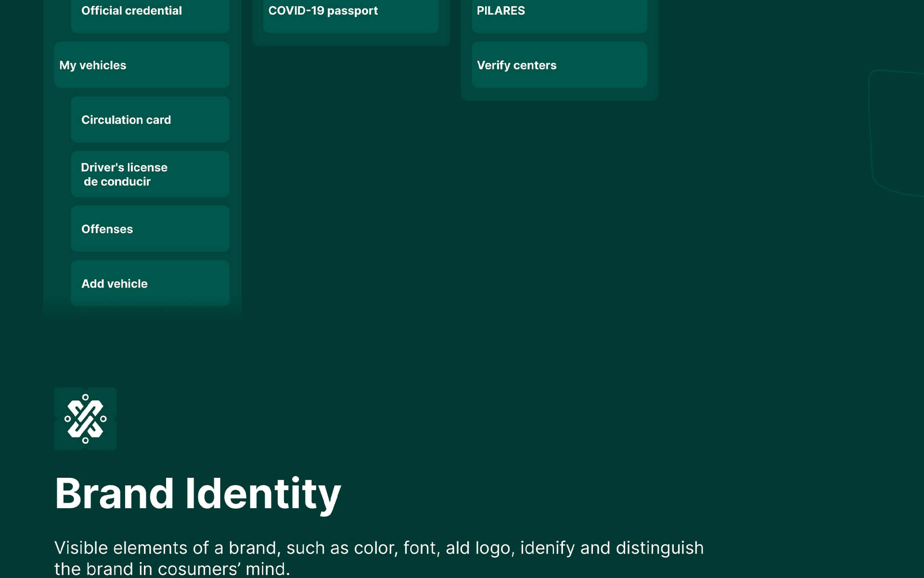Viewport: 924px width, 578px height.
Task: Open the My vehicles section
Action: pos(141,65)
